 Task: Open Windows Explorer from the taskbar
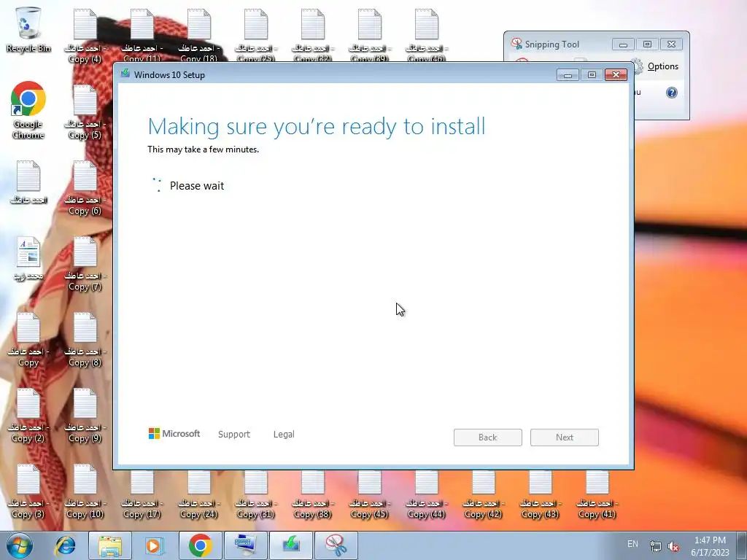coord(109,545)
